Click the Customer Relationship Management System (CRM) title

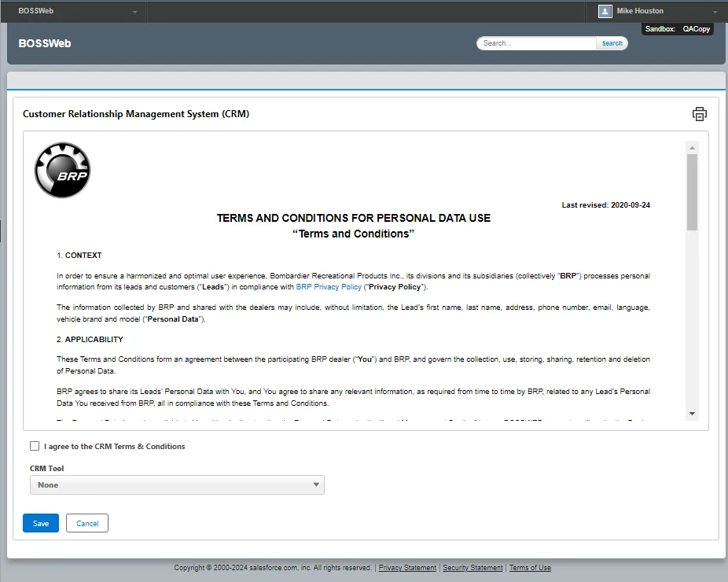136,114
